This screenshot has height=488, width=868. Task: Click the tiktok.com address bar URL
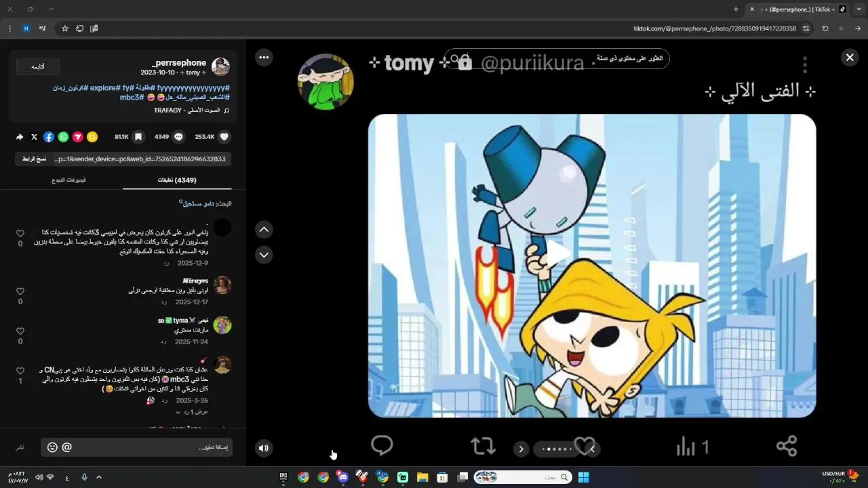click(715, 28)
